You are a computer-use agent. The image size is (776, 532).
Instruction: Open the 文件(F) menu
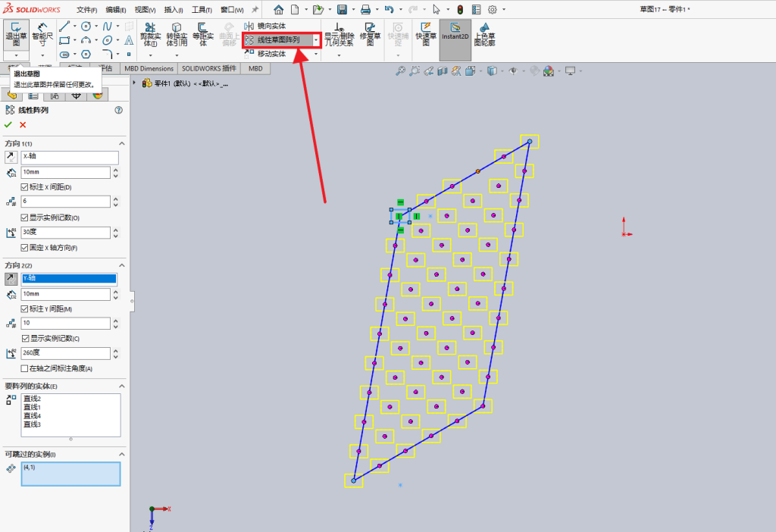pos(86,10)
